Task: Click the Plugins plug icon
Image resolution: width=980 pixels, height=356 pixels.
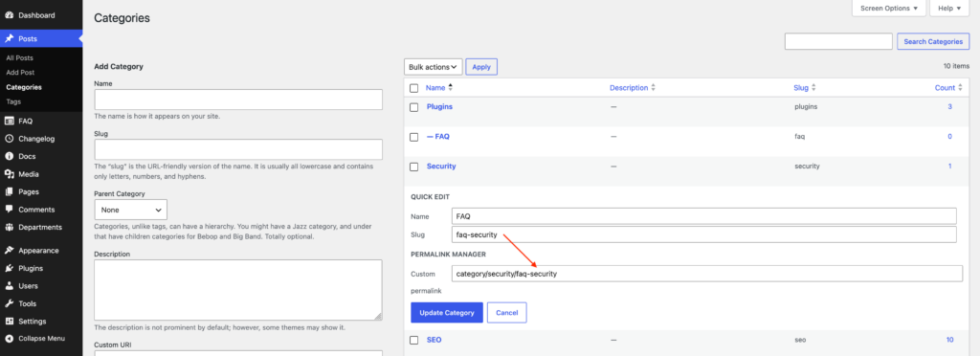Action: [x=10, y=269]
